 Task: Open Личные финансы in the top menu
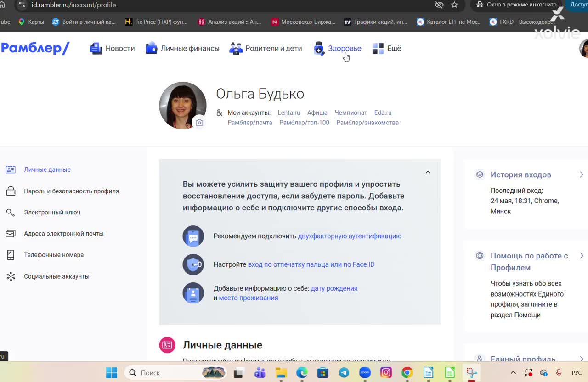click(182, 48)
